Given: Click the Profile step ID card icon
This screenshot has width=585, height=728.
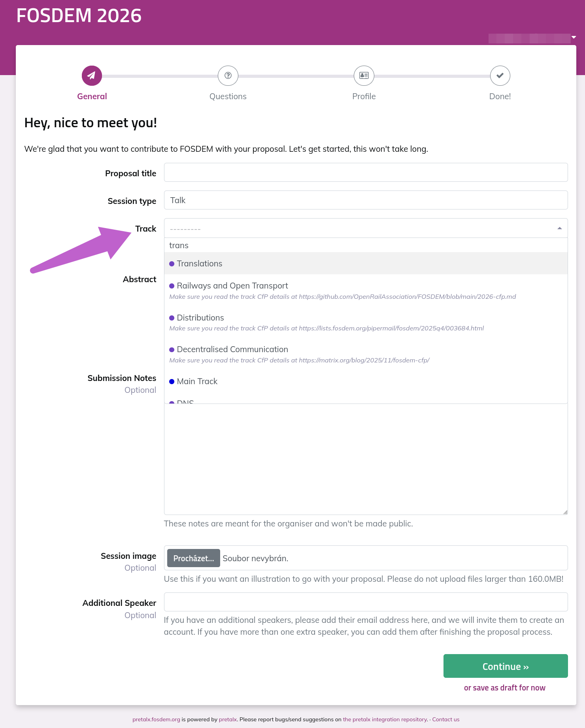Looking at the screenshot, I should (x=364, y=75).
